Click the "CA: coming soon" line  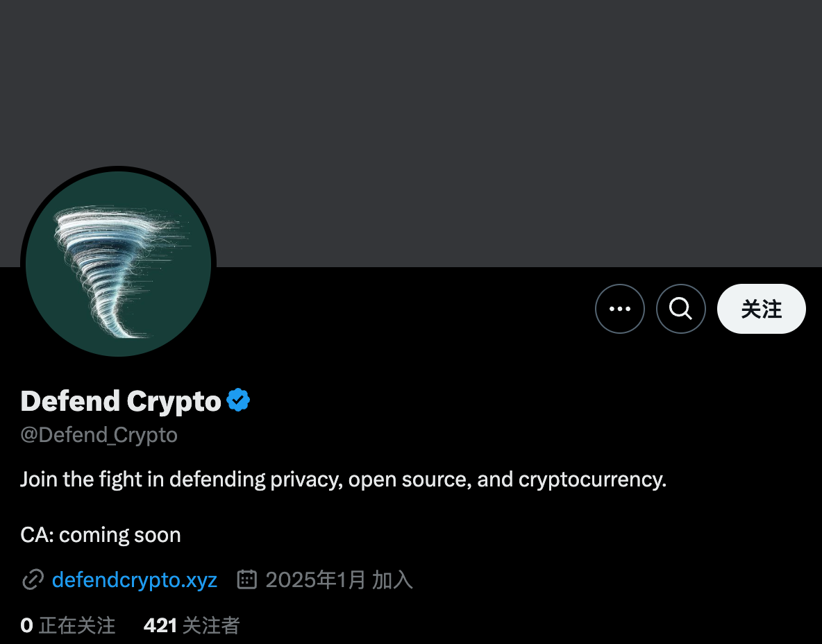pos(101,535)
